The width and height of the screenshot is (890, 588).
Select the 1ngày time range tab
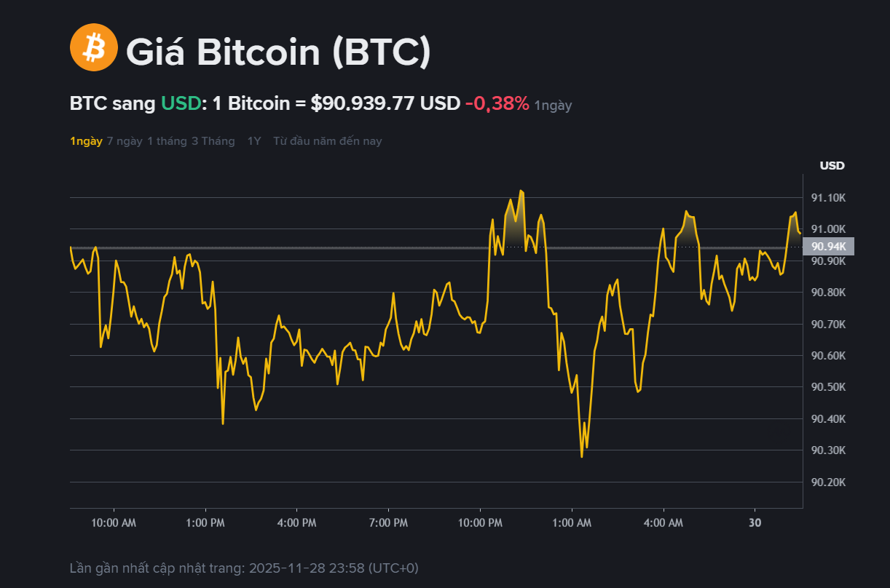point(86,141)
